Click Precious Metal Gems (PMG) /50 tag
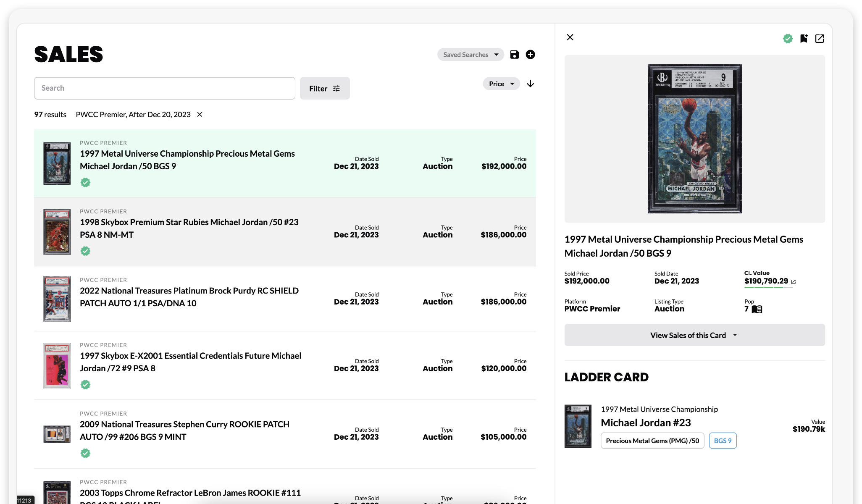This screenshot has width=862, height=504. click(x=652, y=441)
